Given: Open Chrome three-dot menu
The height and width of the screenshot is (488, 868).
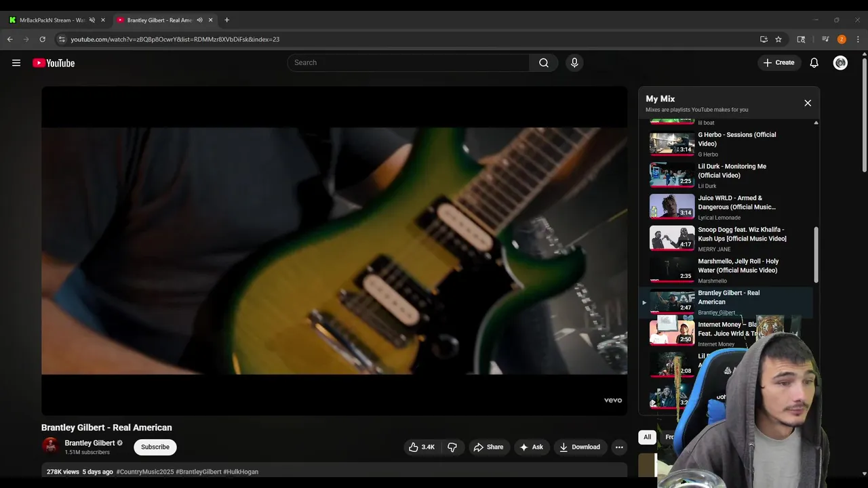Looking at the screenshot, I should point(858,39).
